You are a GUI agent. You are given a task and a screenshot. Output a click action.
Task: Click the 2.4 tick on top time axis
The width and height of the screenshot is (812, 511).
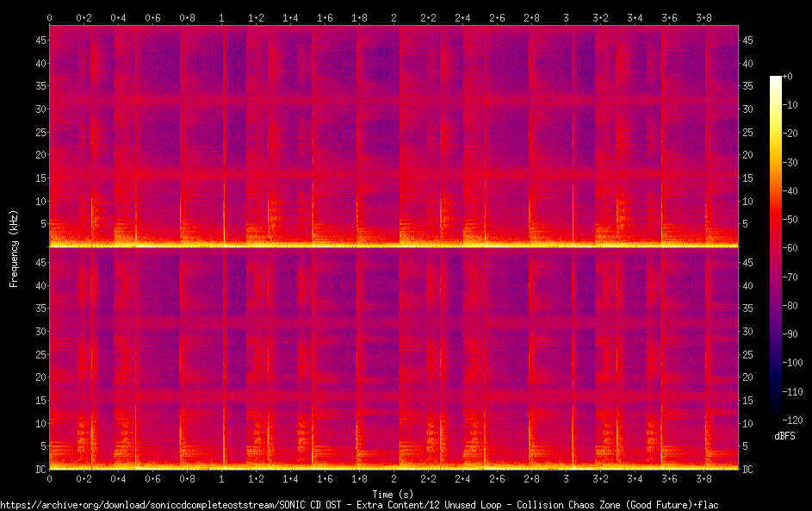pos(462,17)
